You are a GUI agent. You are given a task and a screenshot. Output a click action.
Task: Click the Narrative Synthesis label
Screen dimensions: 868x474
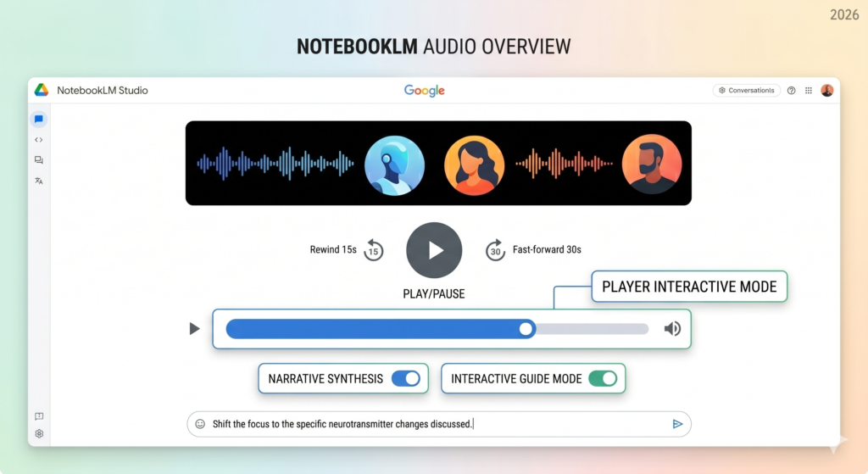[x=325, y=379]
